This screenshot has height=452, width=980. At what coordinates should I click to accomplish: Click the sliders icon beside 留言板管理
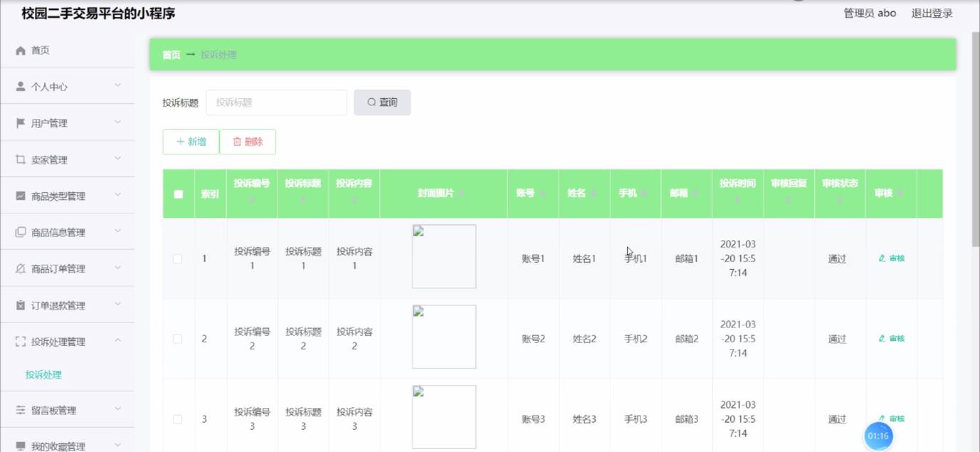21,411
